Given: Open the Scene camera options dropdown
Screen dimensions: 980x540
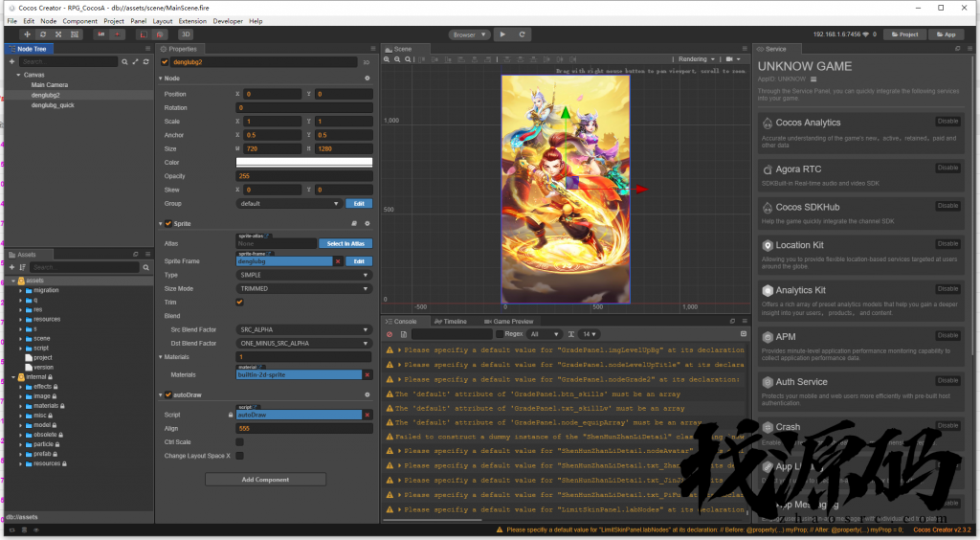Looking at the screenshot, I should click(x=733, y=59).
